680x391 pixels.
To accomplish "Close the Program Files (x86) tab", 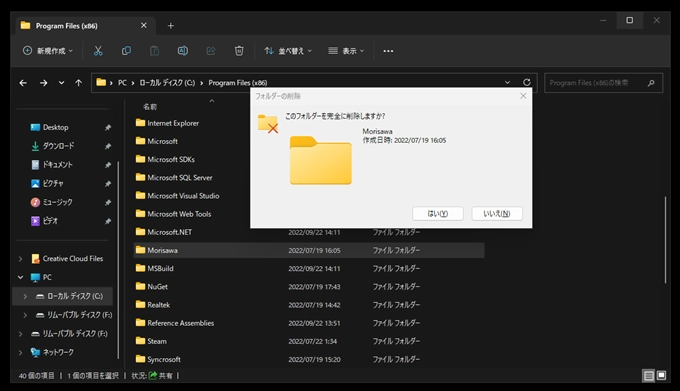I will [144, 26].
